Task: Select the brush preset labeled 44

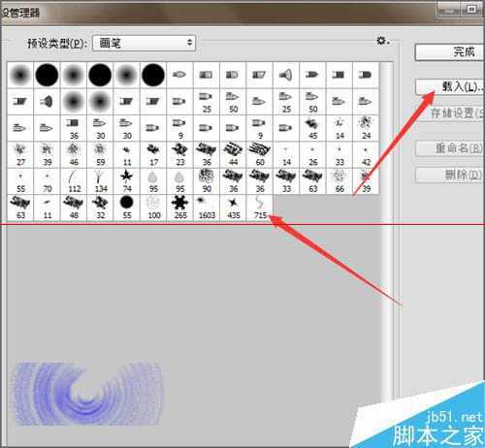Action: (233, 155)
